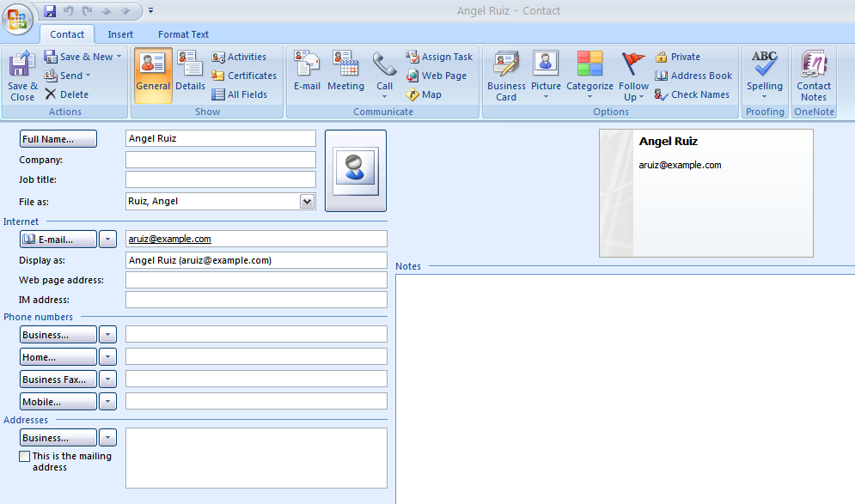This screenshot has width=855, height=504.
Task: Switch to the Details view
Action: (190, 75)
